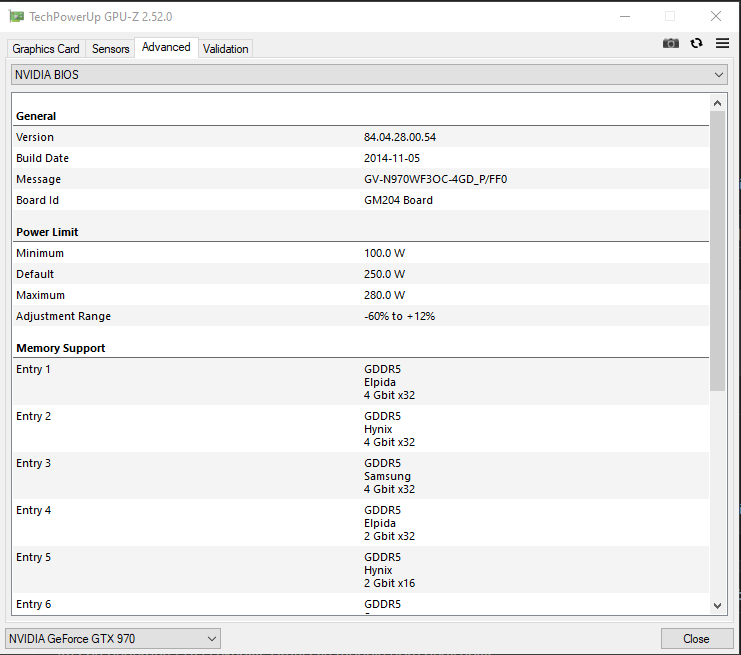This screenshot has width=741, height=655.
Task: Select the Minimum power value 100.0 W
Action: pos(384,253)
